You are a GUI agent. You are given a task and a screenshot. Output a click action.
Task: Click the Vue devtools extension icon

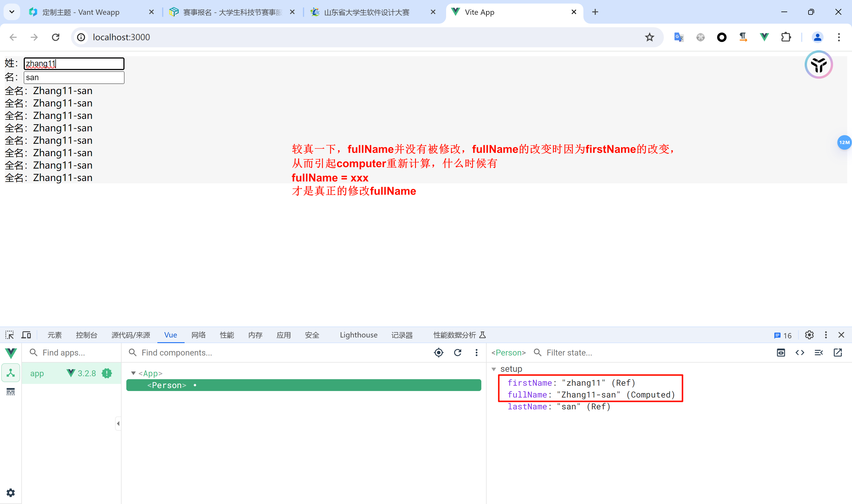coord(764,37)
